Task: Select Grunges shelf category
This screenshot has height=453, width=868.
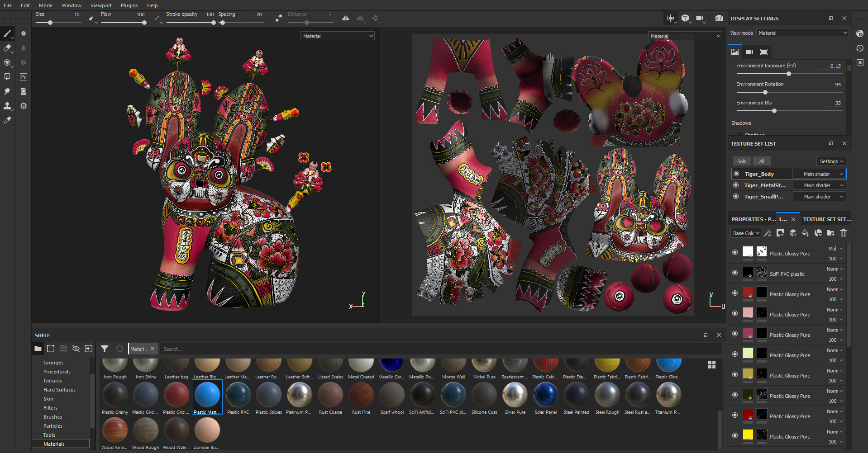Action: [53, 363]
